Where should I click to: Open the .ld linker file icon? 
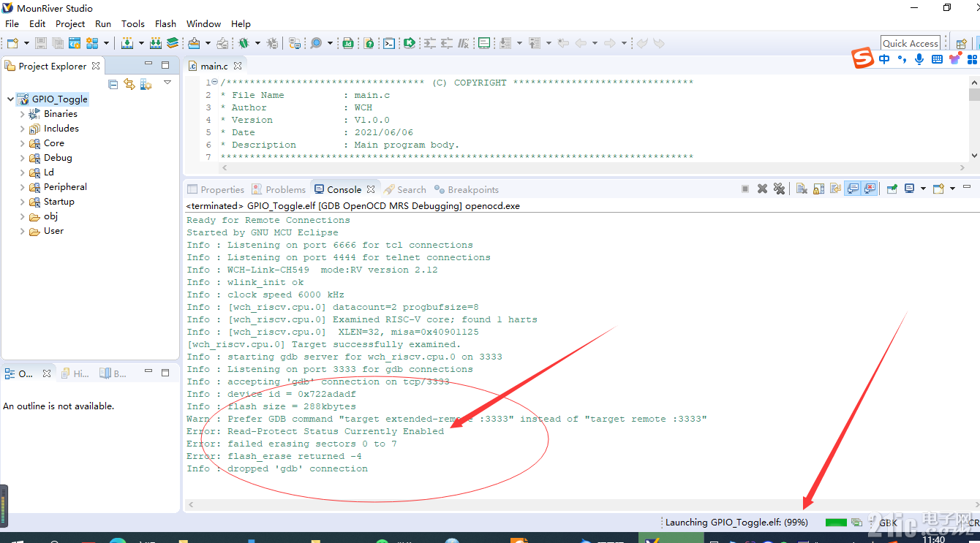pyautogui.click(x=348, y=44)
